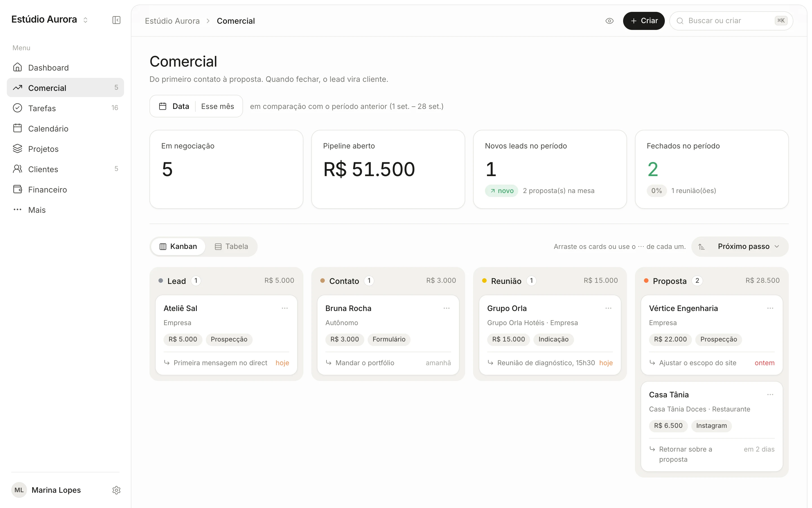Click the Buscar ou criar search field
The width and height of the screenshot is (812, 508).
coord(731,21)
